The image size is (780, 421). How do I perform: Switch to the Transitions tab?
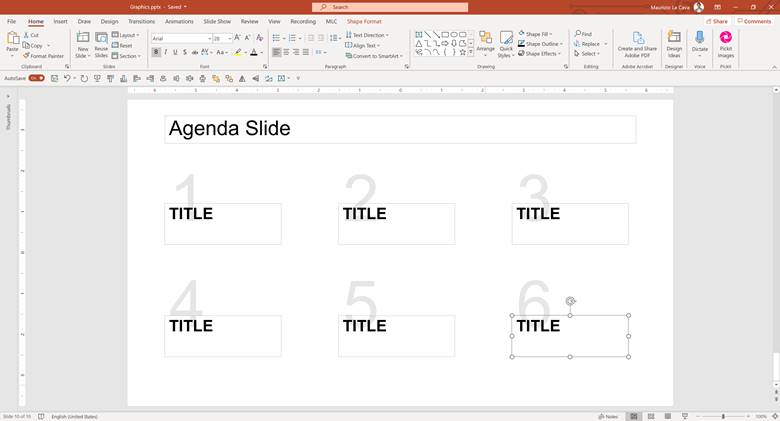pos(141,21)
